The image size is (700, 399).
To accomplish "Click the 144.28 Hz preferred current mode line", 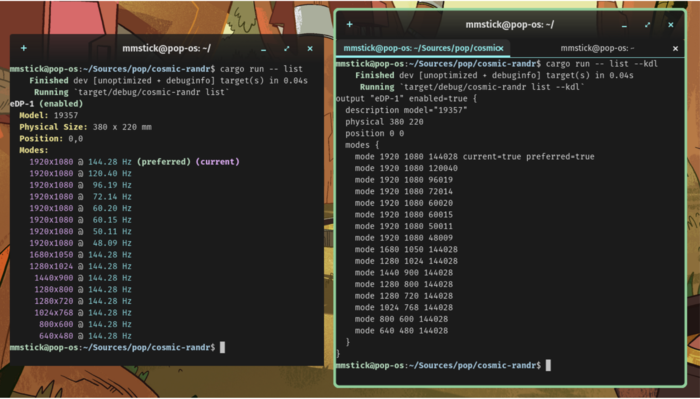I will click(x=134, y=162).
